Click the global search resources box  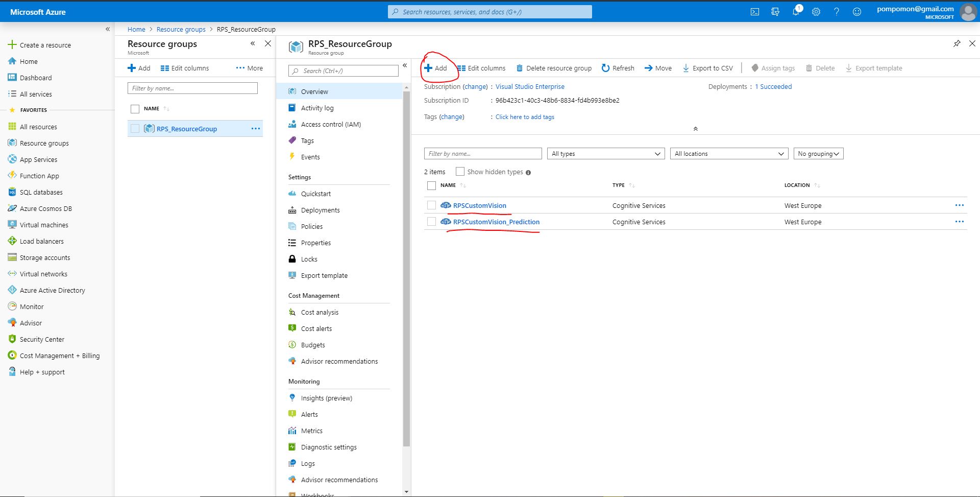[x=490, y=12]
